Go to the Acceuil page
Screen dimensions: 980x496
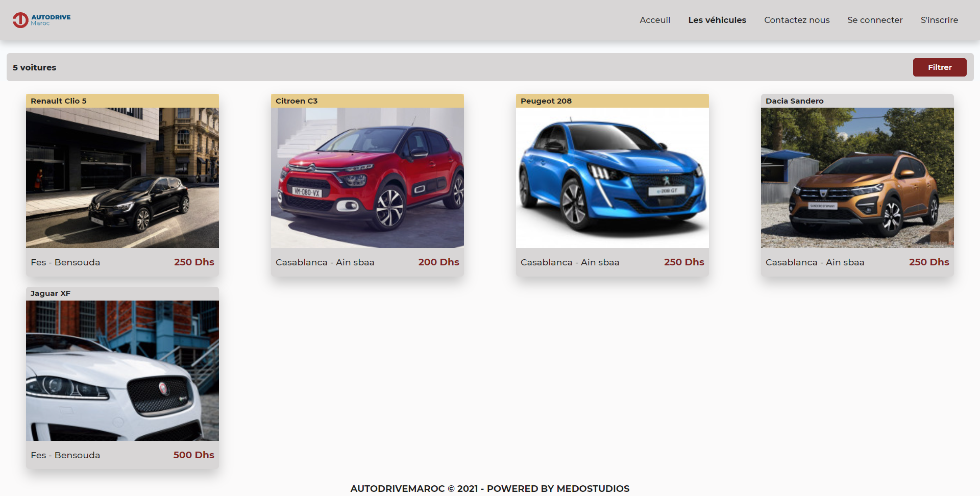coord(655,20)
